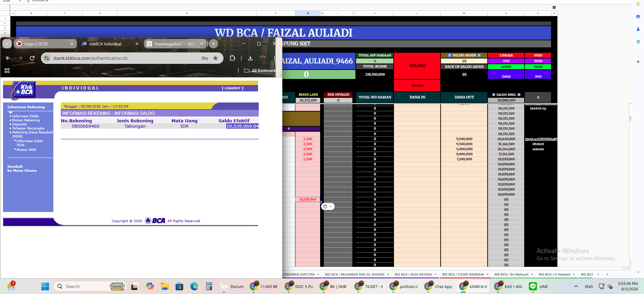The image size is (644, 294).
Task: Open Maps in the side panel
Action: pyautogui.click(x=638, y=42)
